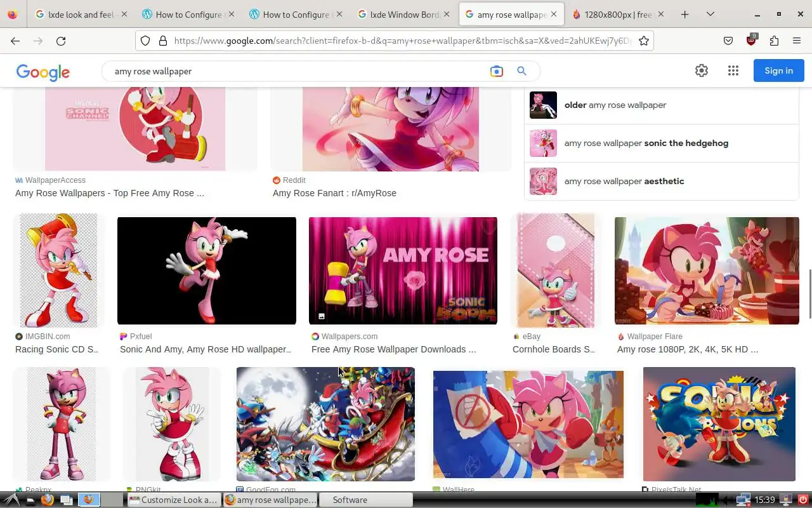Switch to lxde Window Bord tab
The width and height of the screenshot is (812, 508).
[x=403, y=14]
